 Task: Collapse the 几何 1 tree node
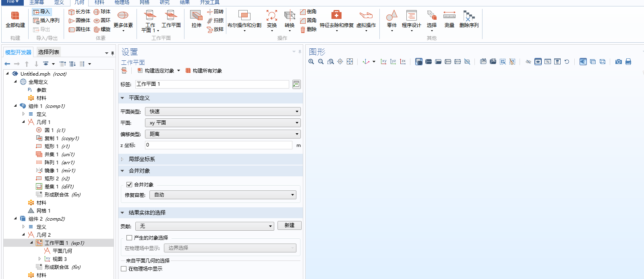pos(23,122)
